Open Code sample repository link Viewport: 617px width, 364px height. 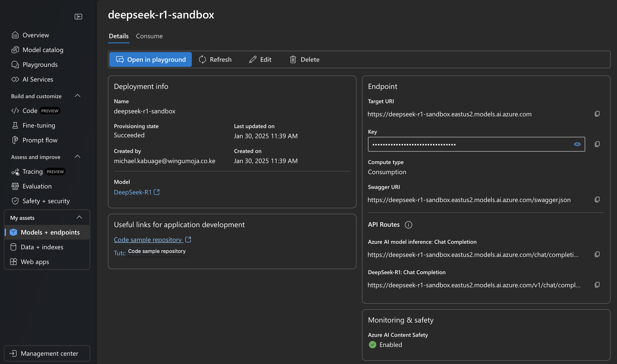tap(152, 240)
